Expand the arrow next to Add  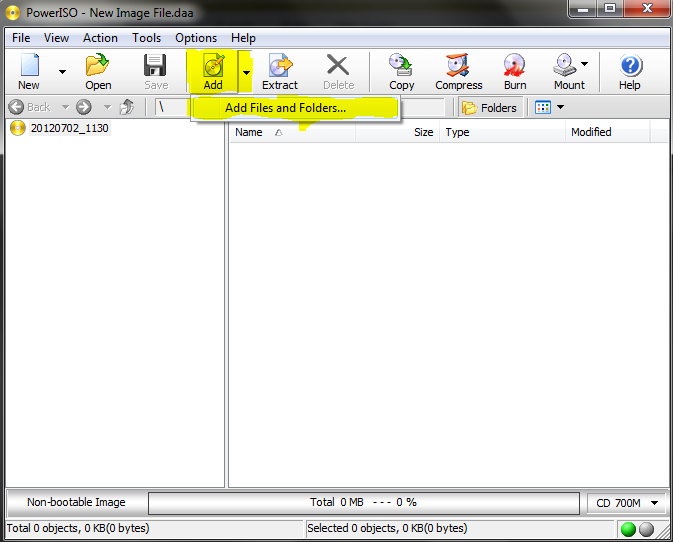pos(246,72)
